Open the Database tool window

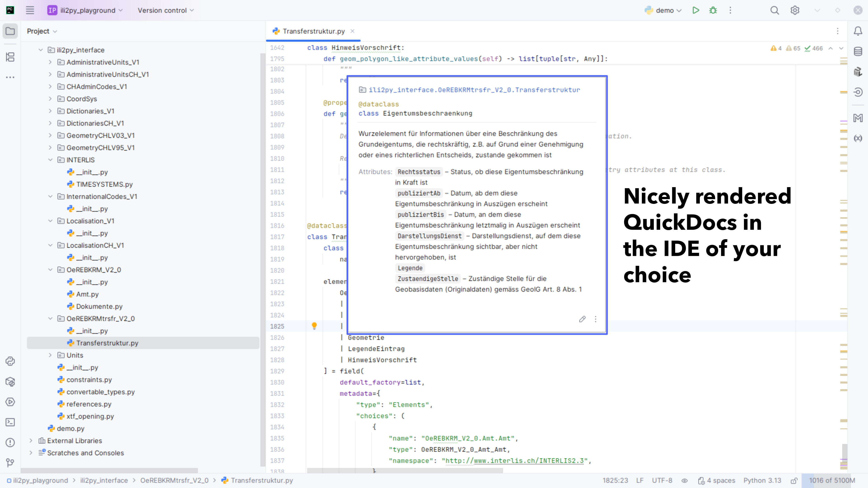[858, 51]
